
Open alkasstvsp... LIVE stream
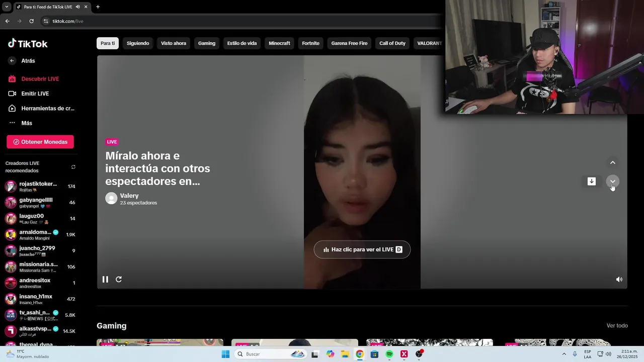click(40, 331)
